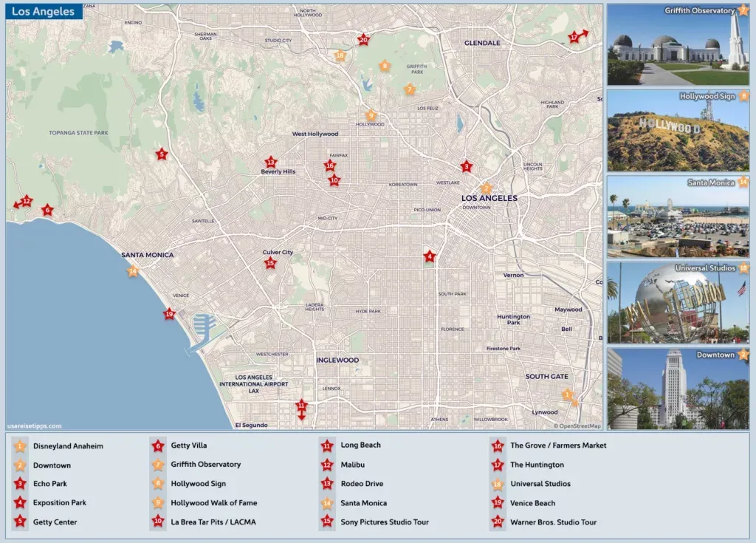Screen dimensions: 756x543
Task: Click the Universal Studios globe photo
Action: click(x=678, y=301)
